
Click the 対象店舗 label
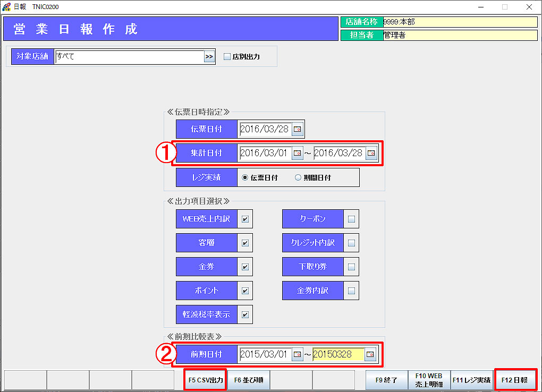tap(32, 56)
